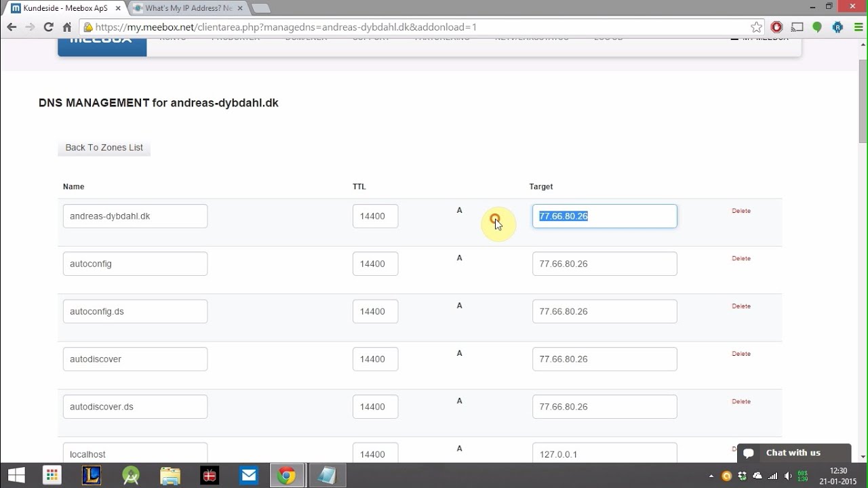Click the target field for autodiscover.ds row
Image resolution: width=868 pixels, height=488 pixels.
pos(604,407)
